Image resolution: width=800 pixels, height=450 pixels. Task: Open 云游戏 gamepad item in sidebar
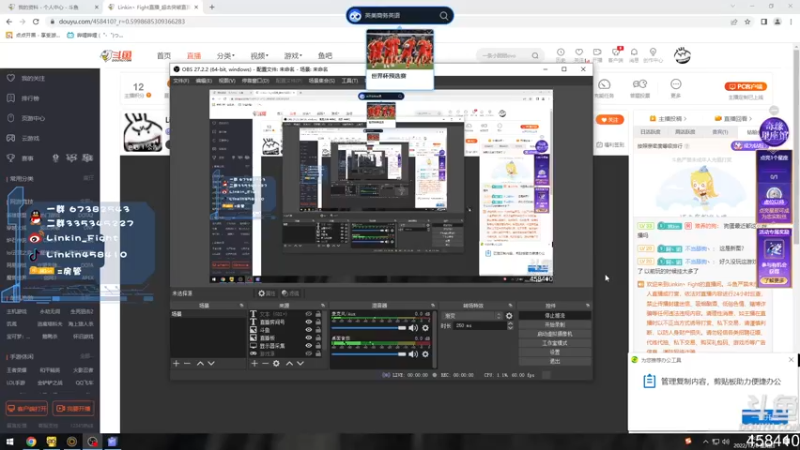pos(30,138)
